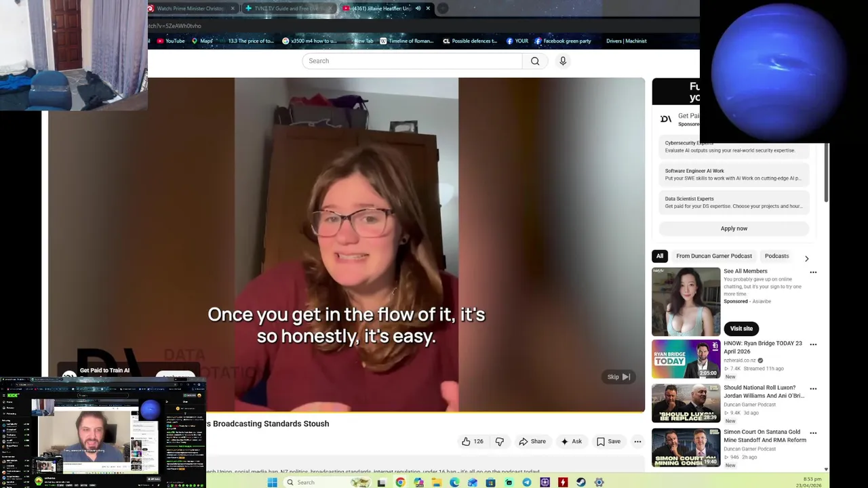Open the Cybersecurity Experts ad row

[x=734, y=147]
